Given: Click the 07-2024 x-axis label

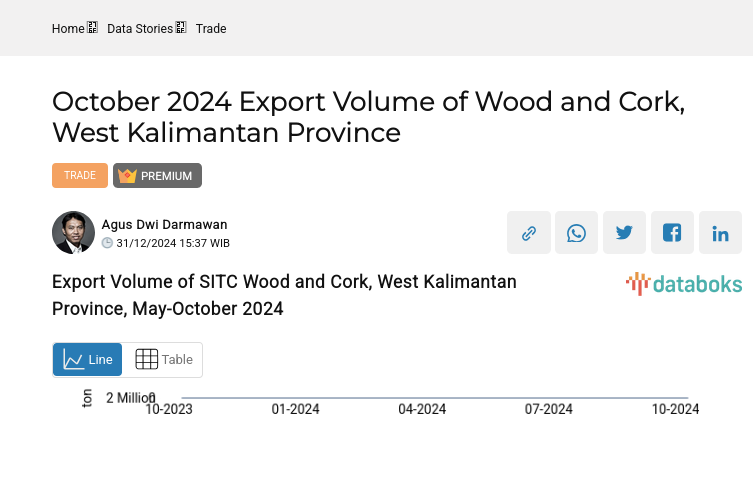Looking at the screenshot, I should tap(549, 409).
